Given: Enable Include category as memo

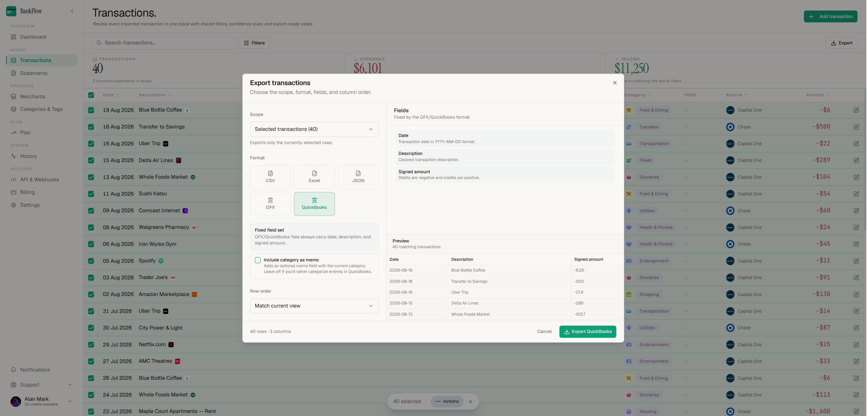Looking at the screenshot, I should (x=258, y=260).
